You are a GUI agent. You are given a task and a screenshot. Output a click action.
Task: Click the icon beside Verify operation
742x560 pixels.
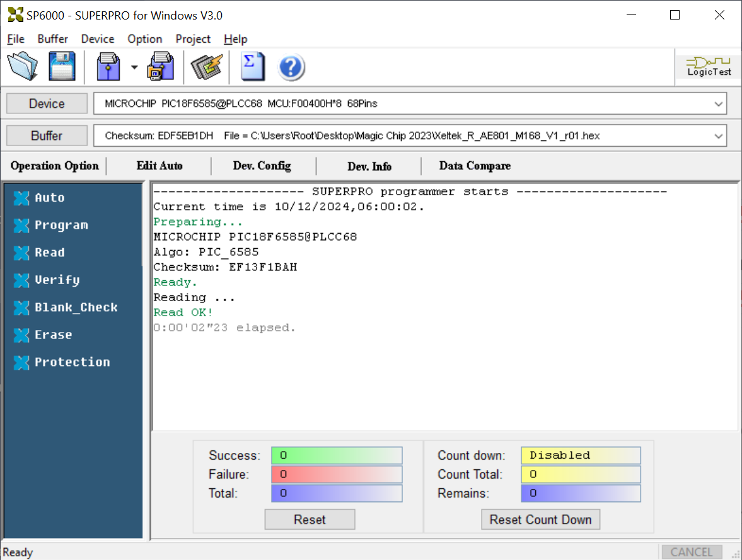point(21,280)
